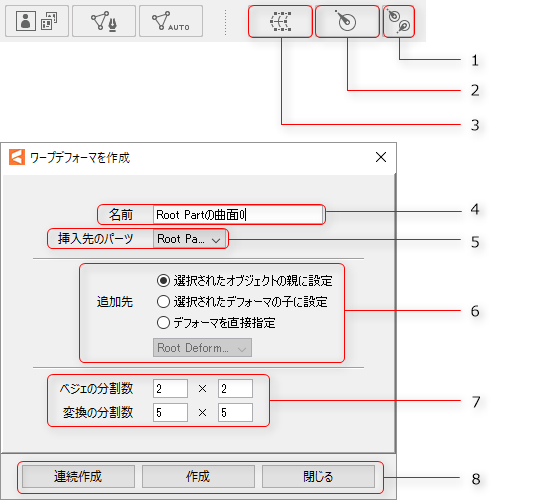
Task: Click the automatic mesh generator AUTO icon
Action: point(171,21)
